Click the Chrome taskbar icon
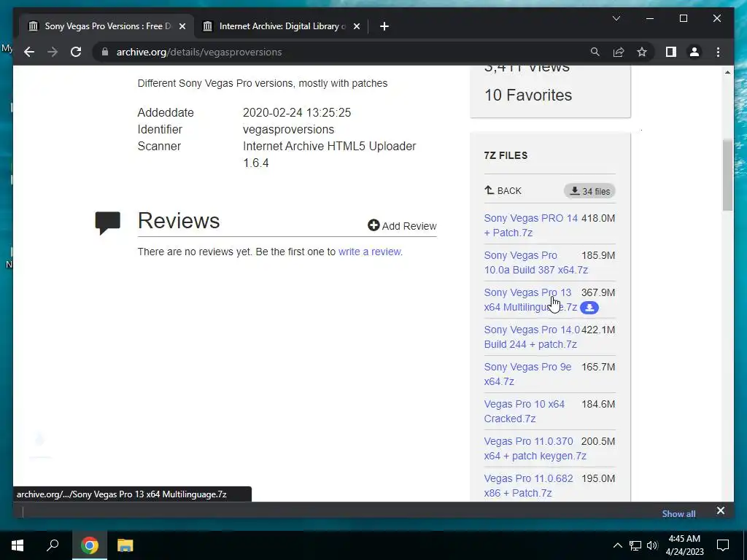Screen dimensions: 747x560 point(89,545)
